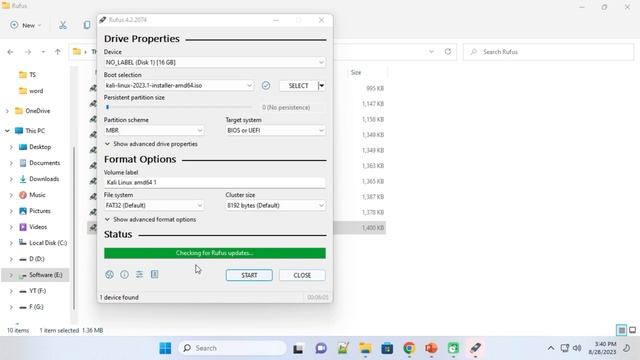Select TS folder in navigation pane
Viewport: 640px width, 360px height.
(x=28, y=75)
